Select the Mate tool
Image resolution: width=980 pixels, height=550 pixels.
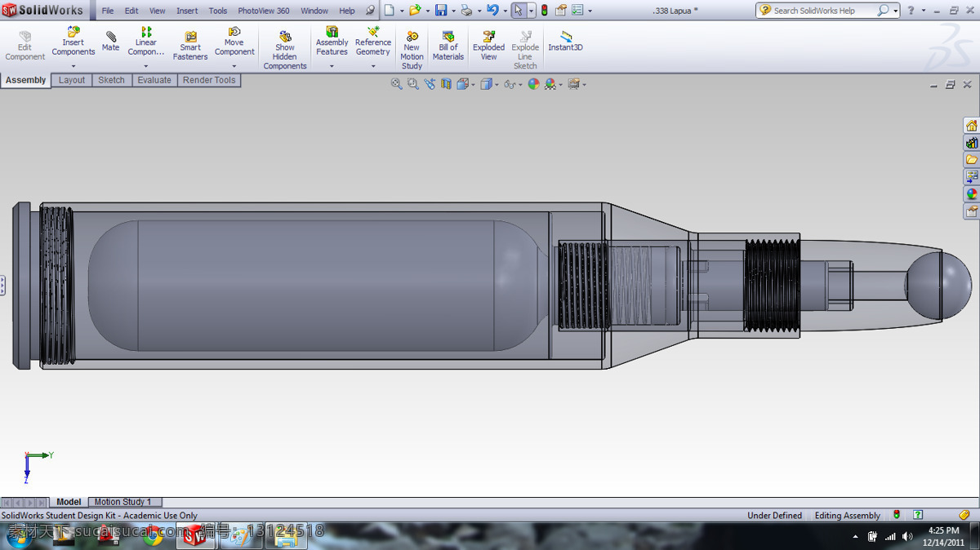tap(110, 42)
